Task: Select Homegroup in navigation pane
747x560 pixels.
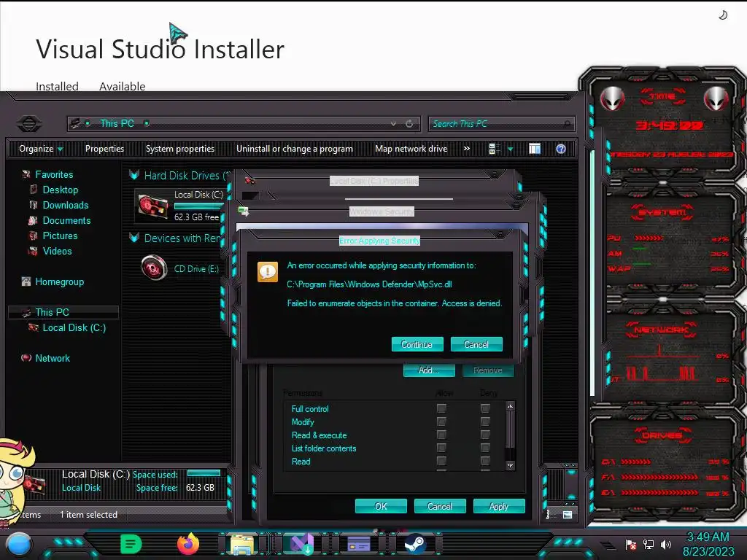Action: 59,282
